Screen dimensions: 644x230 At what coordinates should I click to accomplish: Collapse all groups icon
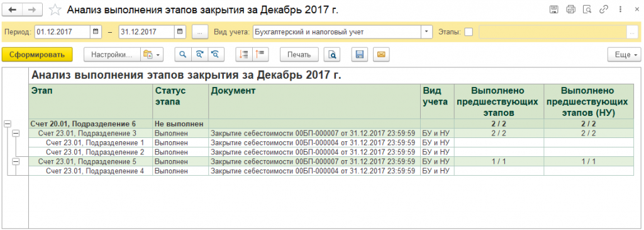[x=260, y=55]
